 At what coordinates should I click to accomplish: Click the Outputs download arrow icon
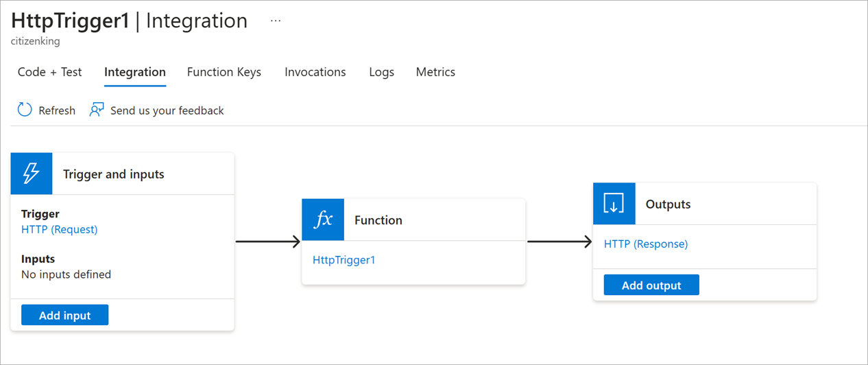(x=614, y=204)
